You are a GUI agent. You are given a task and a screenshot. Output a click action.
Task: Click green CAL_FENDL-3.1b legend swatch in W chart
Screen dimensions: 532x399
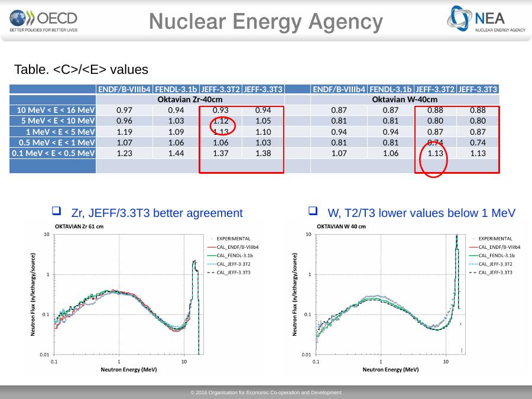click(x=472, y=255)
